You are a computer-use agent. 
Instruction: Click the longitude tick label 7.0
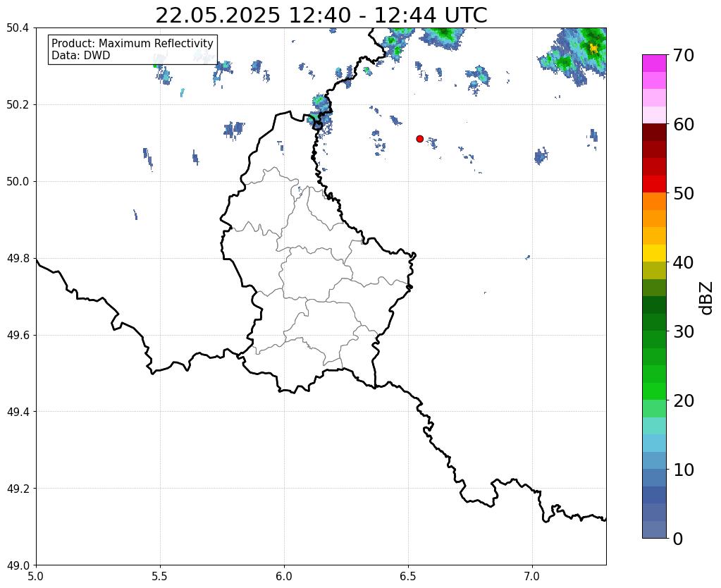point(532,577)
